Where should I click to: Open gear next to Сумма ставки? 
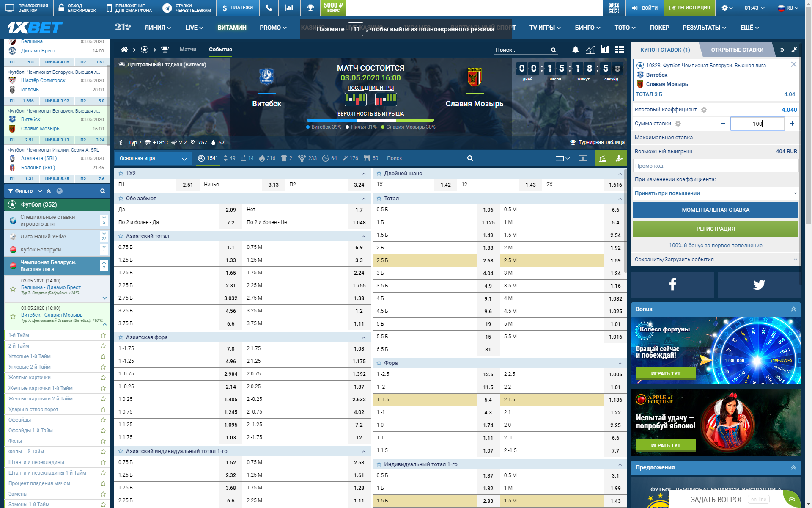click(x=678, y=124)
